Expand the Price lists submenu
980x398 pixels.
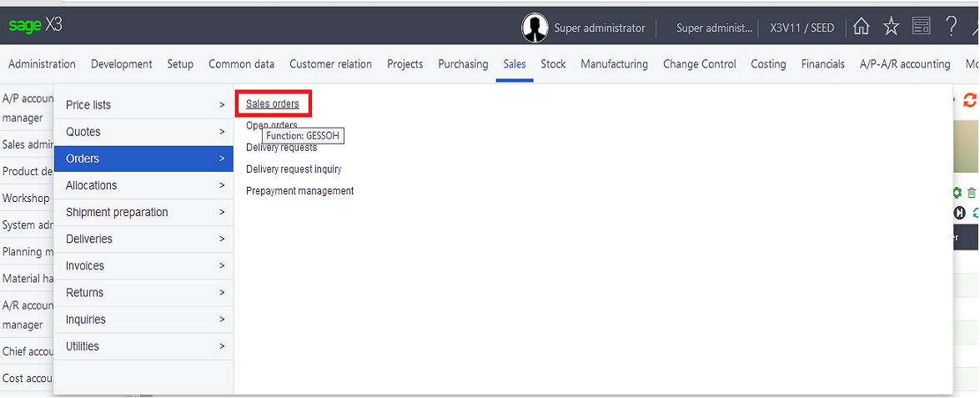tap(143, 105)
